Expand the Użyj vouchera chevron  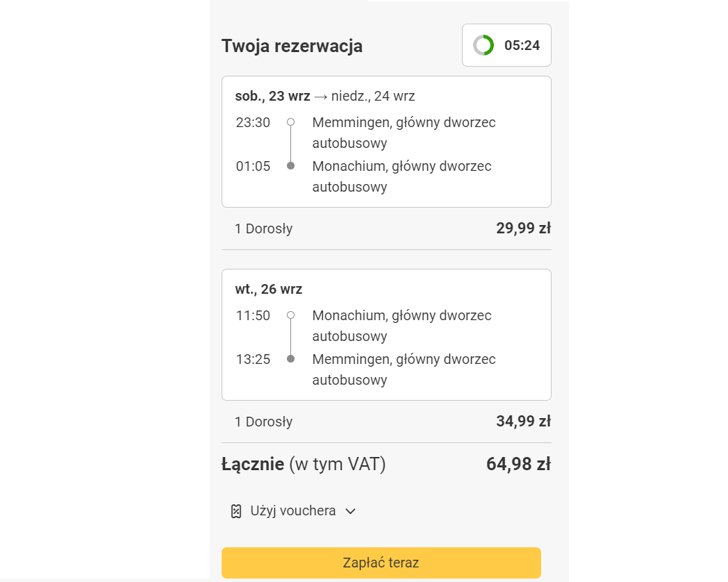pos(351,511)
